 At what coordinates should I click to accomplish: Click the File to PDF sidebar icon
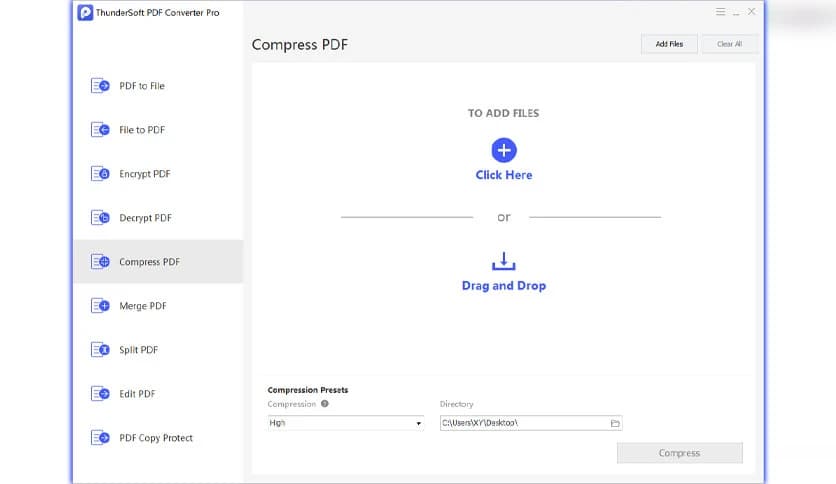[100, 130]
